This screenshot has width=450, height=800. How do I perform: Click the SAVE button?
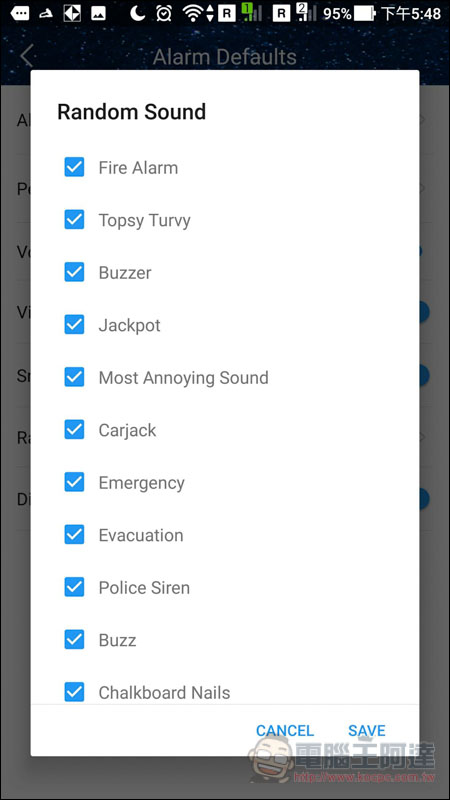(x=367, y=731)
